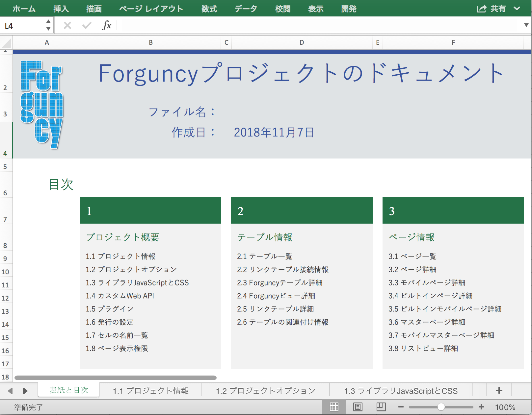The height and width of the screenshot is (415, 532).
Task: Open link 1.8 ページ表示権限
Action: pos(117,348)
